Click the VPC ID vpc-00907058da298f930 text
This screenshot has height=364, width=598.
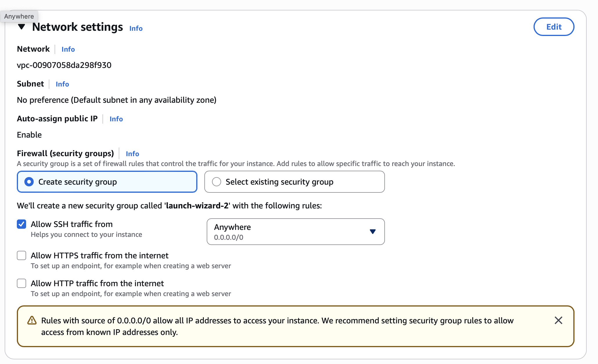(x=64, y=65)
